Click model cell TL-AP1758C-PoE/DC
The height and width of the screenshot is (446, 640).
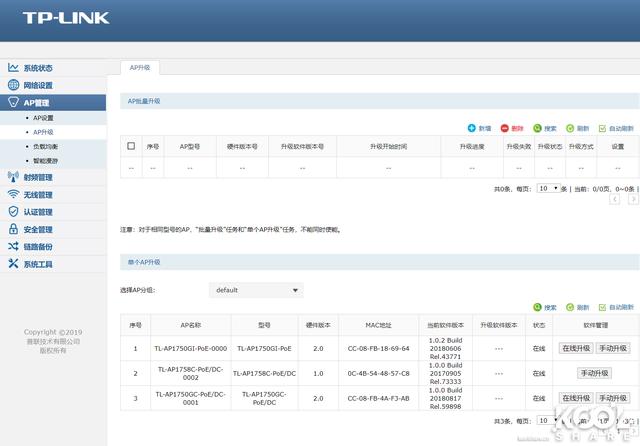point(264,373)
